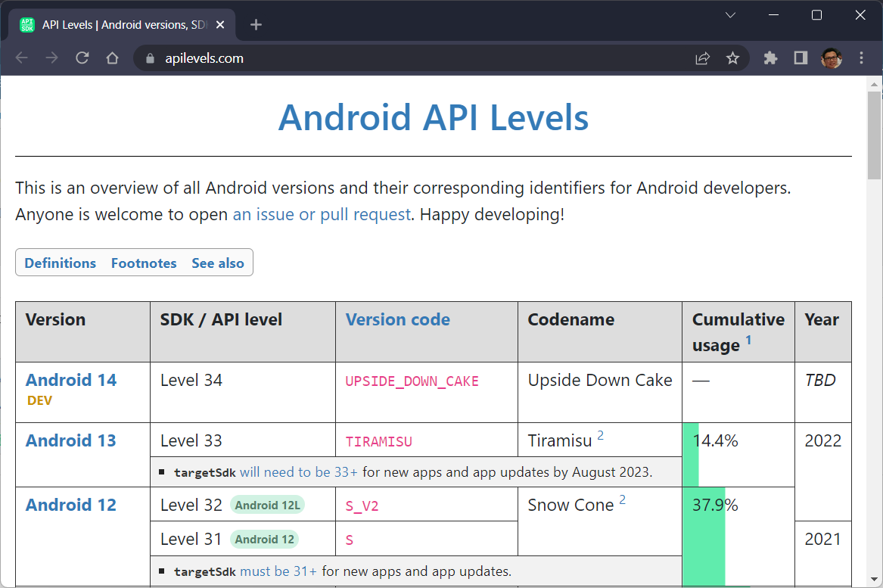Open the user profile avatar
883x588 pixels.
click(x=832, y=58)
